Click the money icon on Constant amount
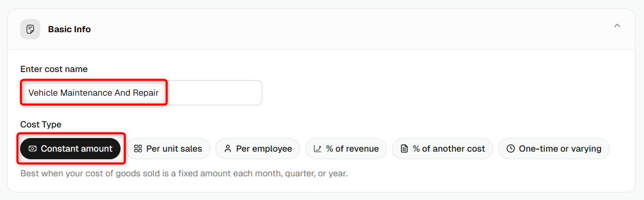Screen dimensions: 644x200 click(x=33, y=149)
